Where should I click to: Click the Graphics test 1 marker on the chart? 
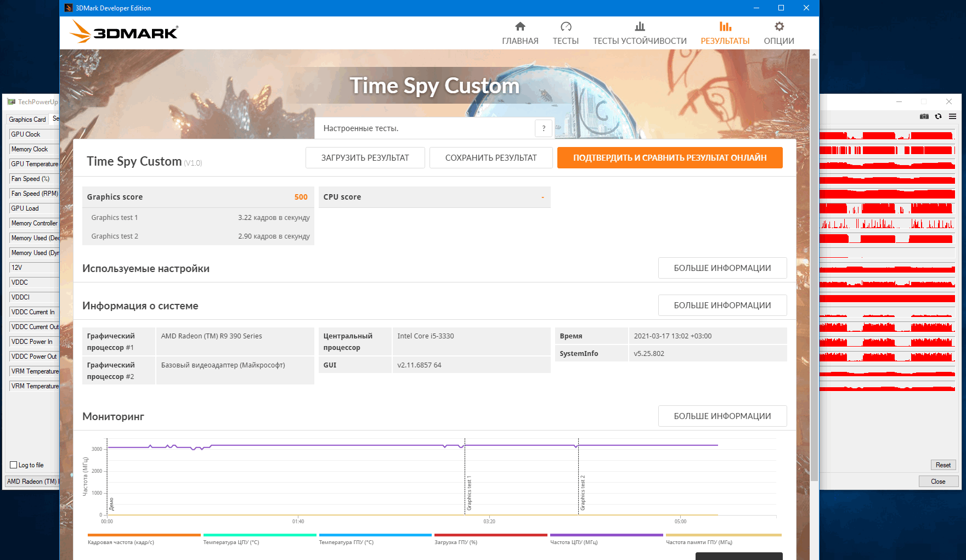pos(469,494)
